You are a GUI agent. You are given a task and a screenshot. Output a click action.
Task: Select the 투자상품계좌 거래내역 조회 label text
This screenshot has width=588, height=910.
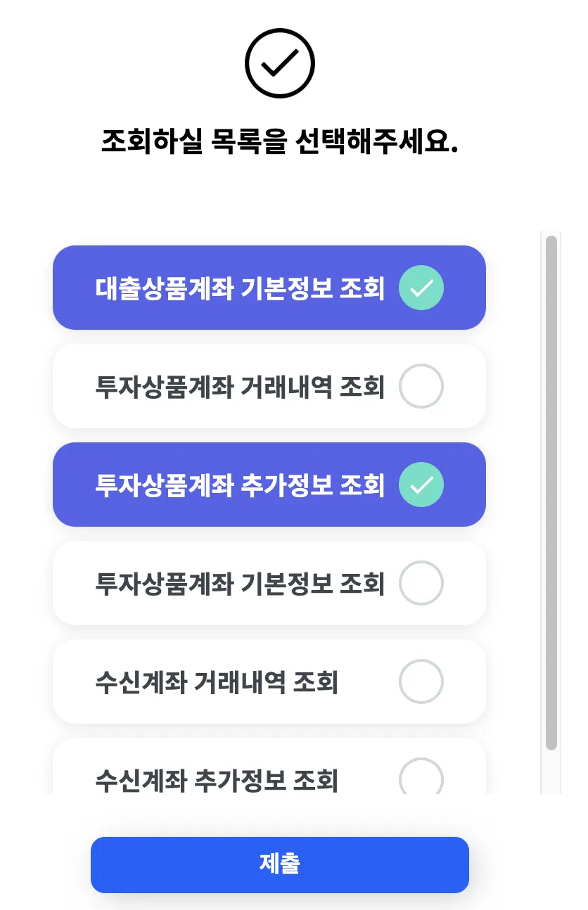pyautogui.click(x=240, y=387)
